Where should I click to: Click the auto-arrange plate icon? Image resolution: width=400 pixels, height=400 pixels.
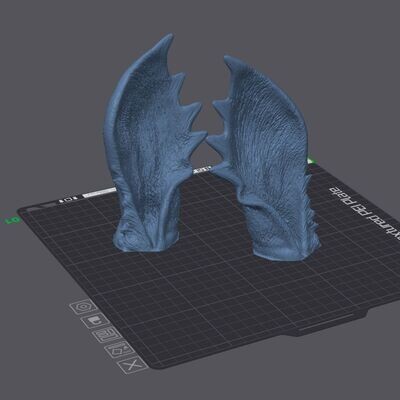(107, 335)
